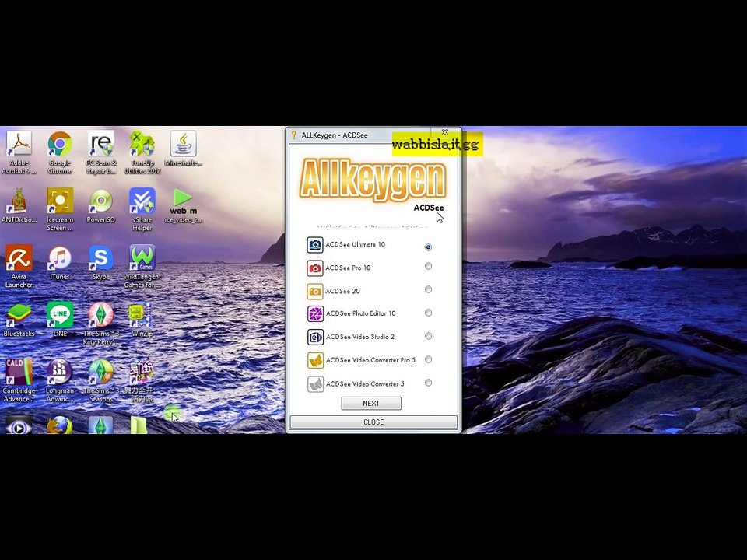The height and width of the screenshot is (560, 747).
Task: Select Video Converter Pro 5 radio button
Action: [x=428, y=359]
